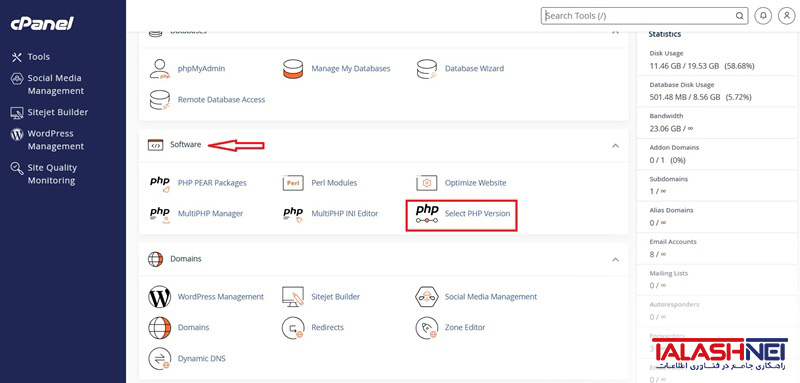Click the Optimize Website icon
The image size is (800, 383).
427,183
